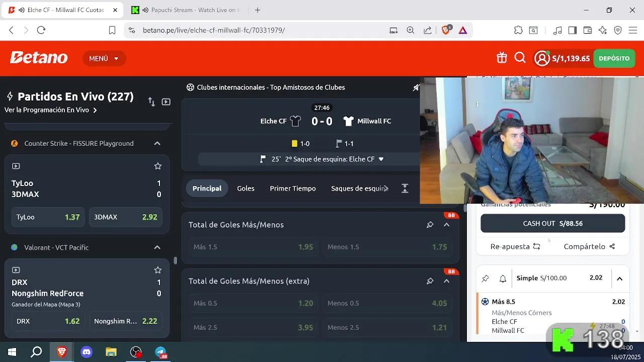The height and width of the screenshot is (362, 644).
Task: Collapse Total de Goles Más/Menos (extra) market
Action: 446,281
